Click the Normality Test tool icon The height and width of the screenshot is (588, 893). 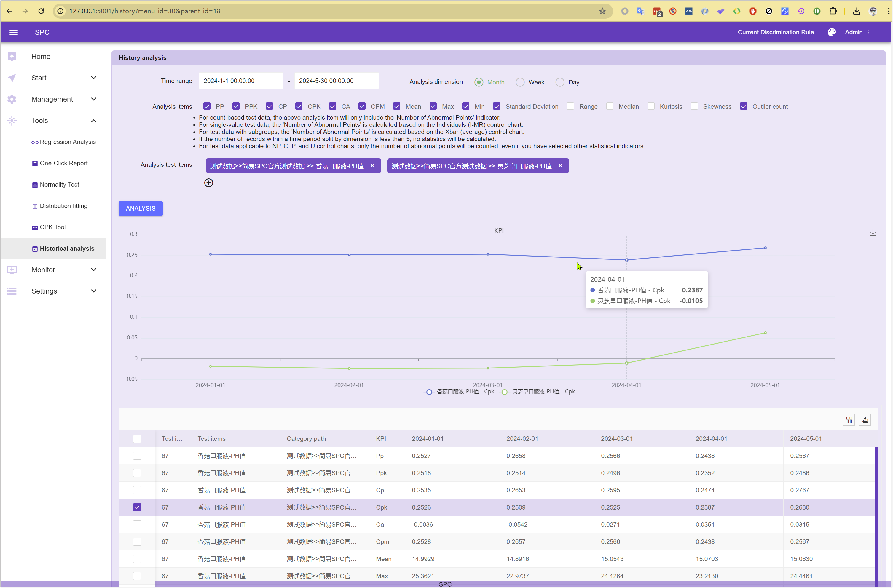pos(35,185)
